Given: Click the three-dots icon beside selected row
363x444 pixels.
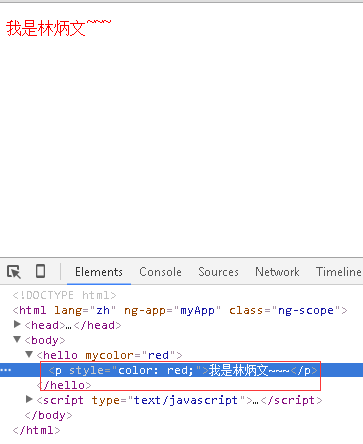Looking at the screenshot, I should click(x=6, y=370).
